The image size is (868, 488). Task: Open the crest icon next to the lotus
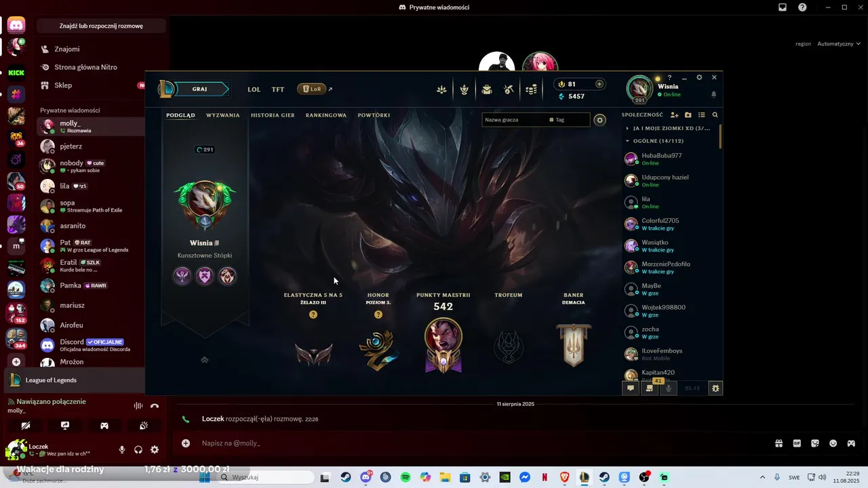coord(465,89)
